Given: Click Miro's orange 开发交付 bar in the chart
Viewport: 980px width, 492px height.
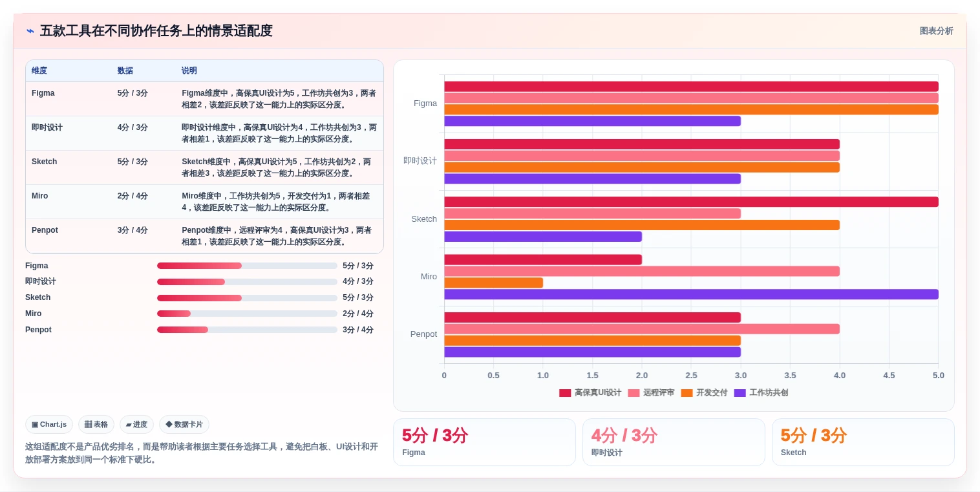Looking at the screenshot, I should point(493,283).
